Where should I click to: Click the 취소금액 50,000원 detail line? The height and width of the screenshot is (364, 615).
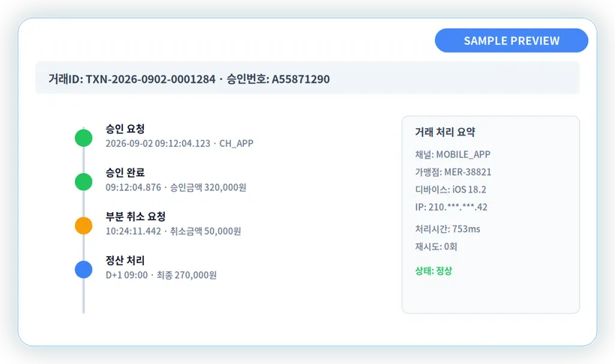173,231
